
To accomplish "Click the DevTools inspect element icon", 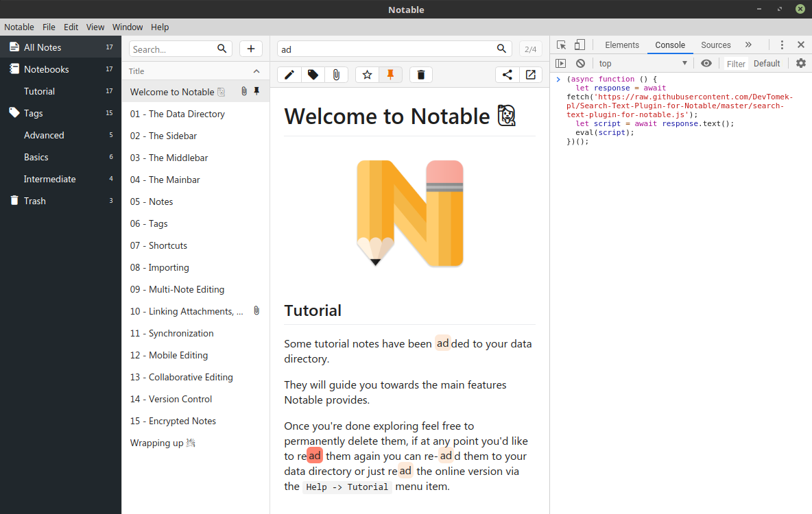I will (562, 45).
